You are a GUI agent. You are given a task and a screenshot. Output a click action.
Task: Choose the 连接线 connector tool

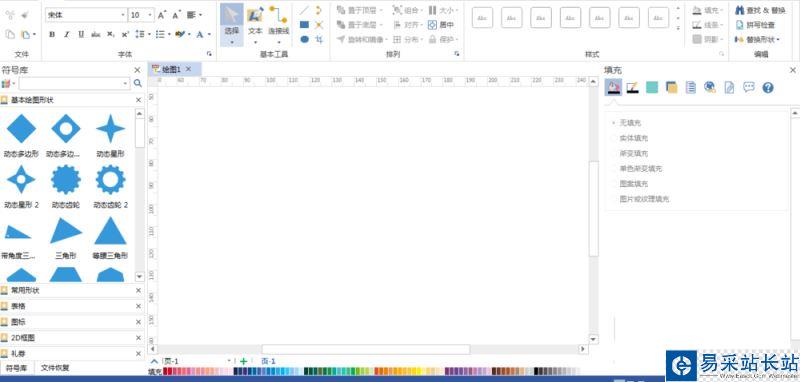coord(279,23)
